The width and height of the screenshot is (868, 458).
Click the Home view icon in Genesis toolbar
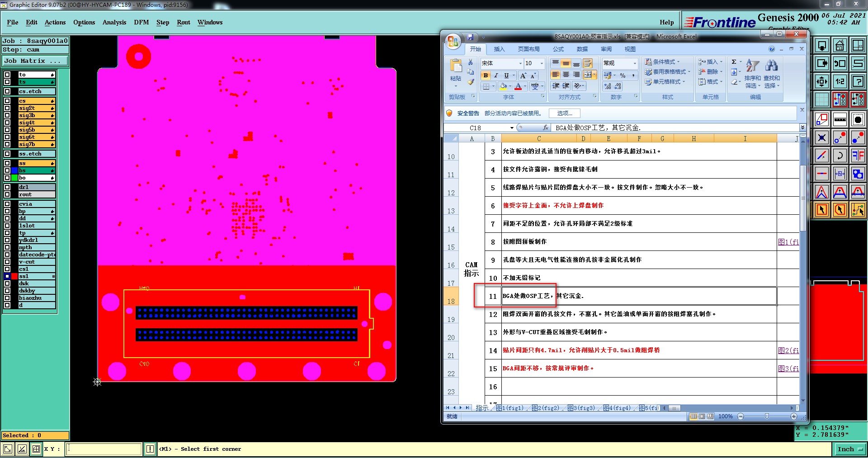click(840, 45)
